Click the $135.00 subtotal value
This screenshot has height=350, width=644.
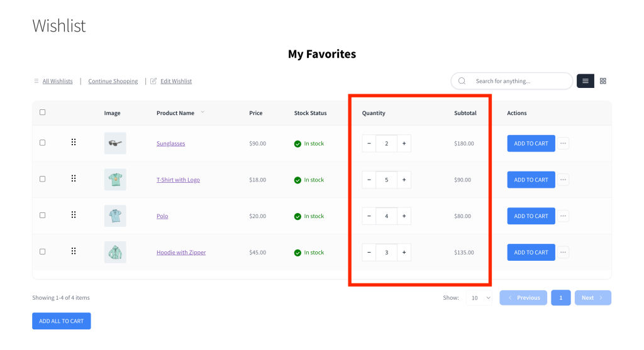tap(464, 253)
